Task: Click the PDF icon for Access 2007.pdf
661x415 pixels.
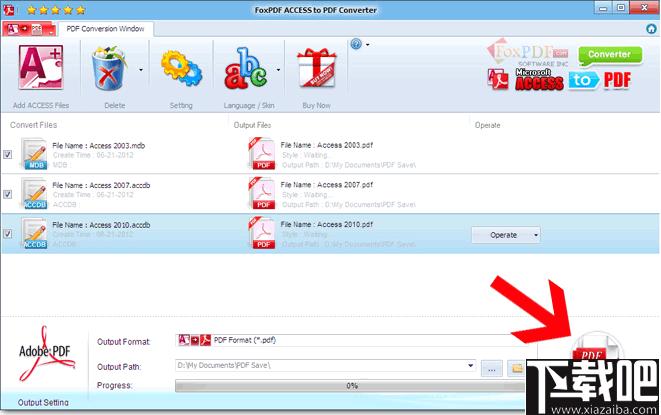Action: point(261,194)
